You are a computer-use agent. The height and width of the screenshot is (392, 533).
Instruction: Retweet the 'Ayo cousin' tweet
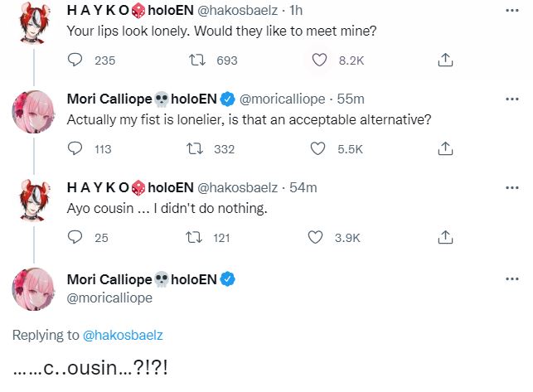point(197,238)
